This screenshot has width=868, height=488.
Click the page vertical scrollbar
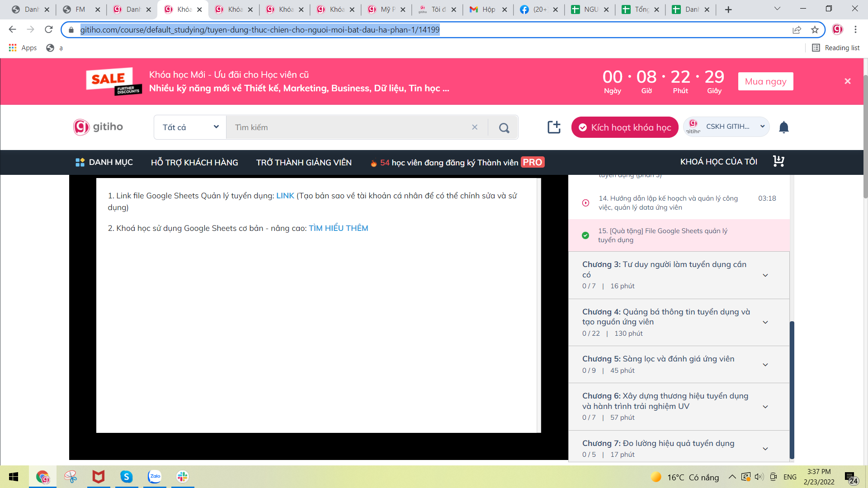pyautogui.click(x=865, y=136)
